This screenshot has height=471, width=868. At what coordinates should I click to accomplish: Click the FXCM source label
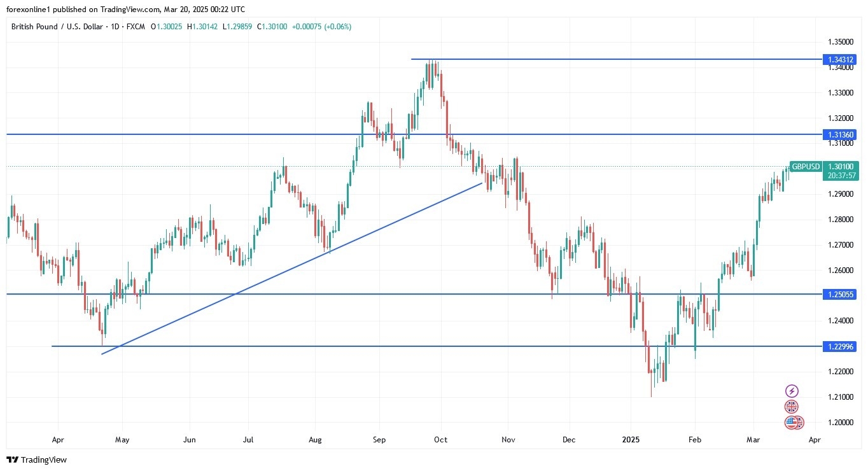pyautogui.click(x=137, y=27)
